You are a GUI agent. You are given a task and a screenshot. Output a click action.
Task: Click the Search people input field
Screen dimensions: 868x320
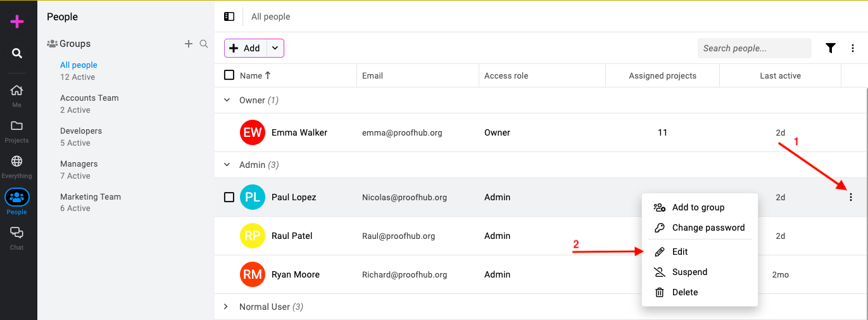tap(754, 48)
